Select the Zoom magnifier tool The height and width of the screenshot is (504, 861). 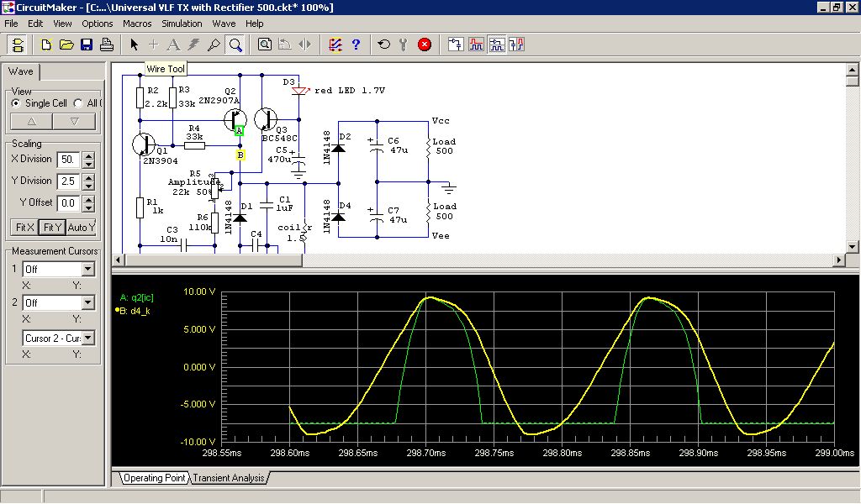pos(235,45)
